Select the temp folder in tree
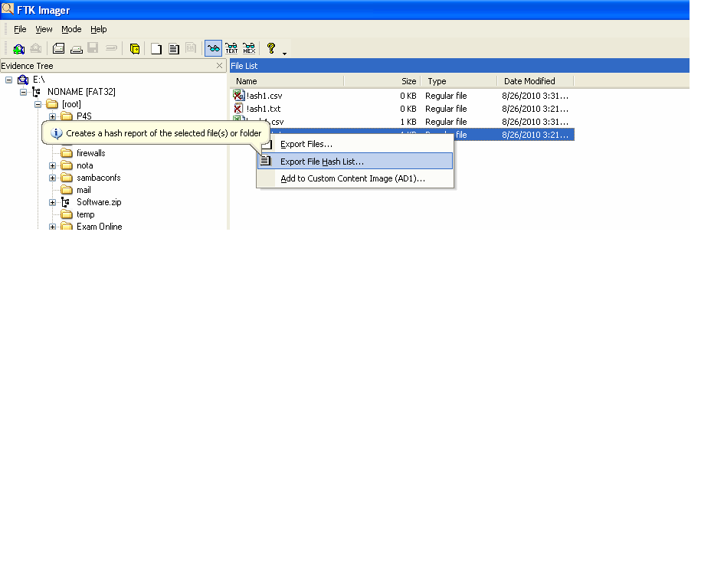Screen dimensions: 701x588 (85, 215)
